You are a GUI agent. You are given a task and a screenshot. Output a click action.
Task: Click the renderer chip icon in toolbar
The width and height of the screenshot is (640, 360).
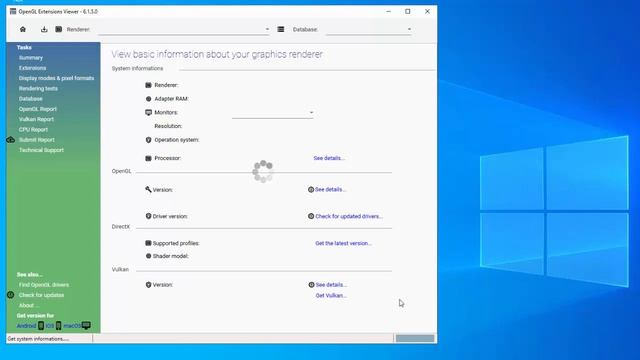pos(59,29)
